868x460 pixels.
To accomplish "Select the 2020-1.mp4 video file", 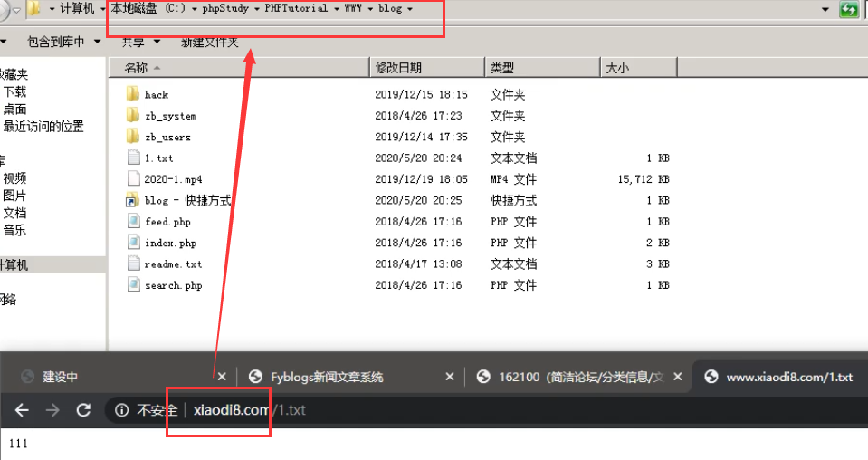I will [x=172, y=179].
